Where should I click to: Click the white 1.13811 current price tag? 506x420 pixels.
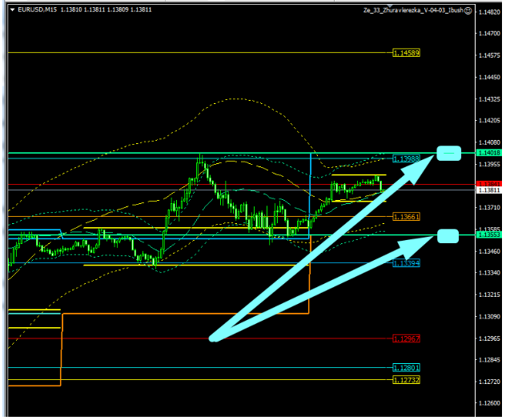pyautogui.click(x=488, y=190)
